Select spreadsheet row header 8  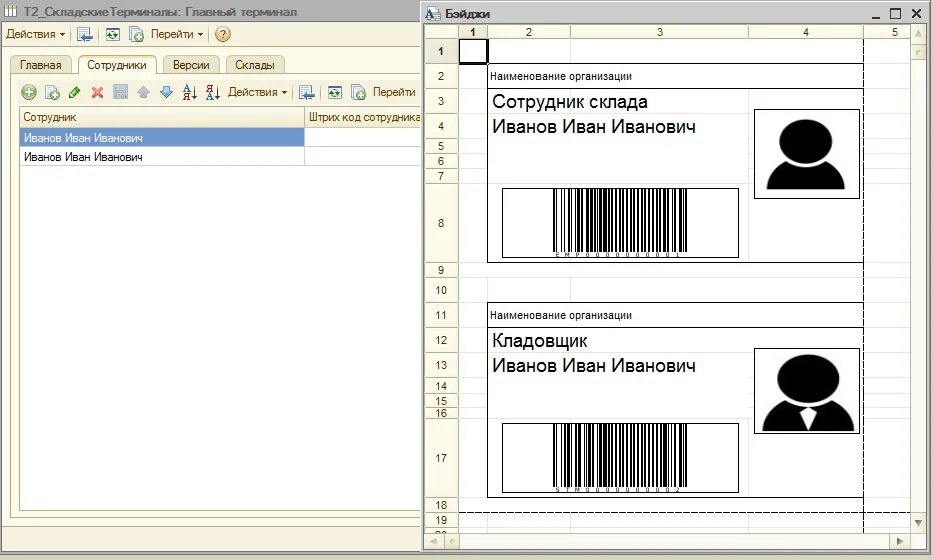pos(441,223)
